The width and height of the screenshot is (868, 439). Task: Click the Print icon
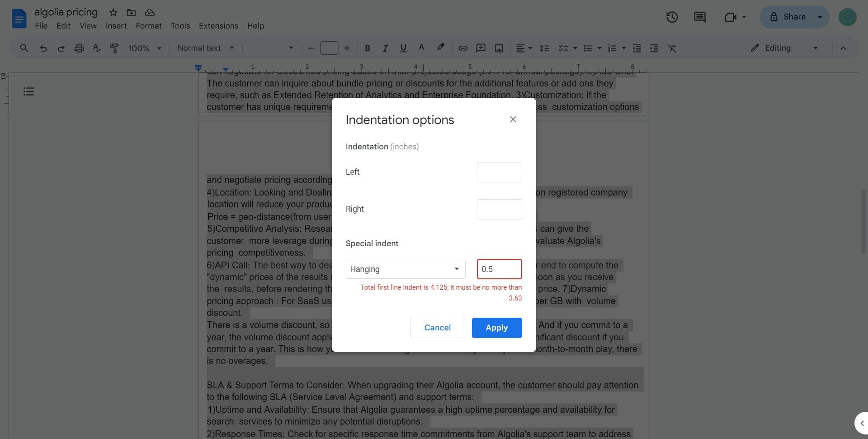[79, 48]
